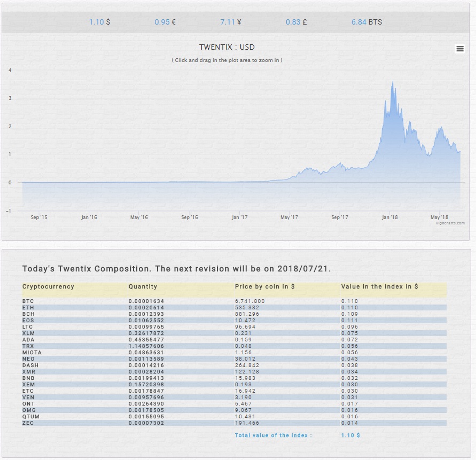Click TRX quantity 1.14857606
The image size is (476, 460).
pyautogui.click(x=146, y=346)
